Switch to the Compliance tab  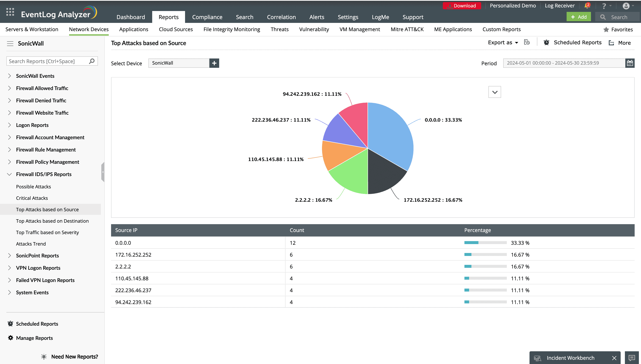pos(207,17)
